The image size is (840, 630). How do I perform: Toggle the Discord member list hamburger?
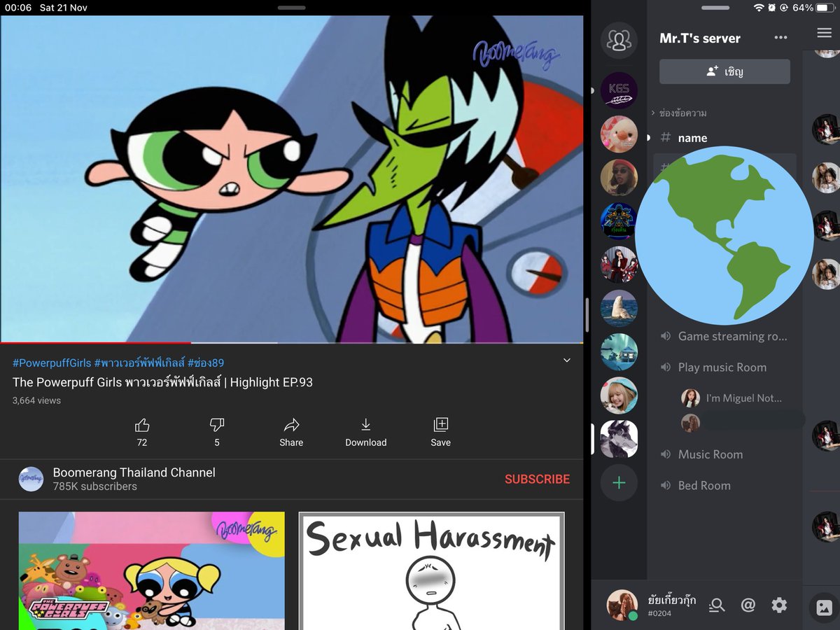824,33
